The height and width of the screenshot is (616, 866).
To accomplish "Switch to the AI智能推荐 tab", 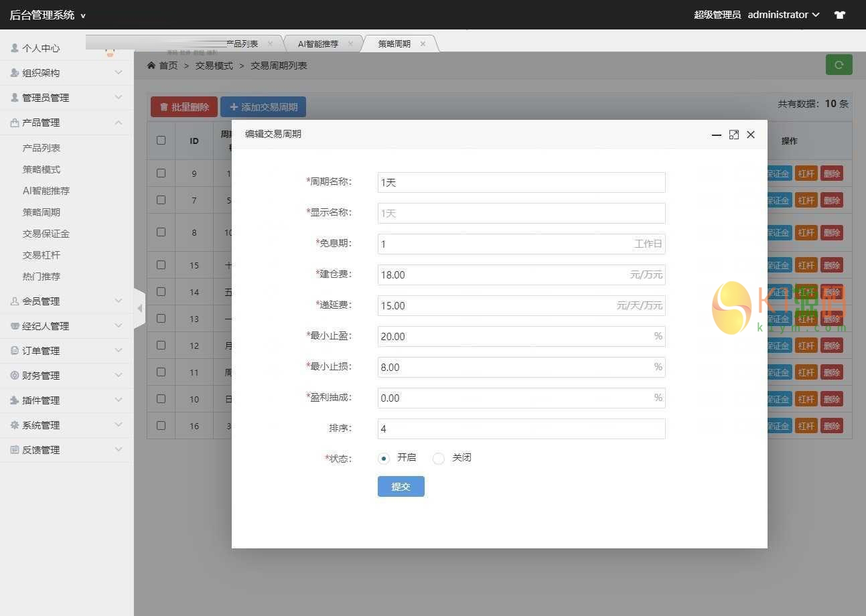I will click(320, 44).
